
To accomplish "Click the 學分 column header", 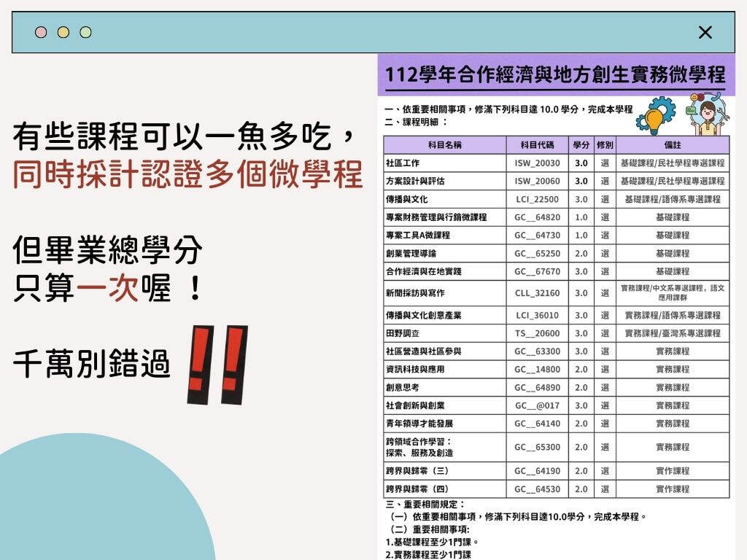I will (x=581, y=145).
